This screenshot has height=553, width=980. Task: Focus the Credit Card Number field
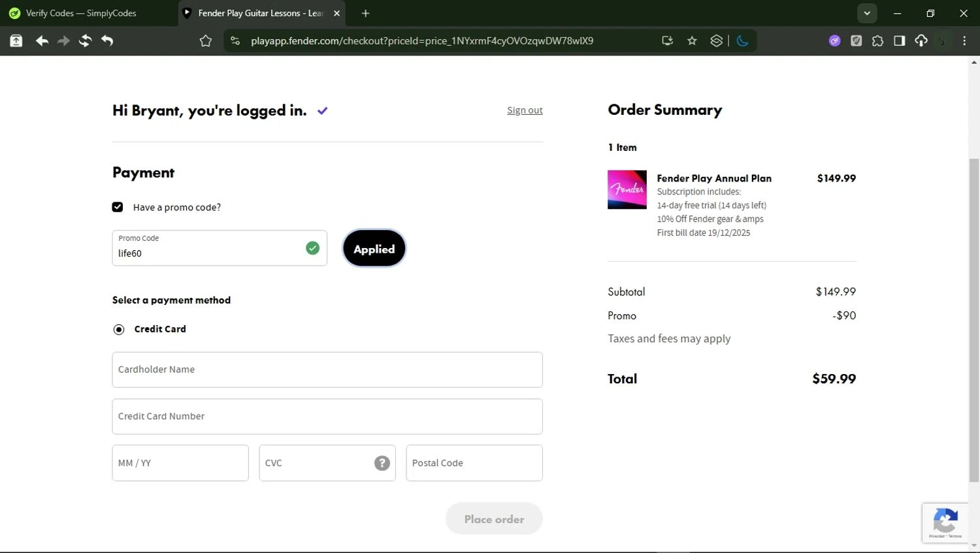click(x=327, y=417)
